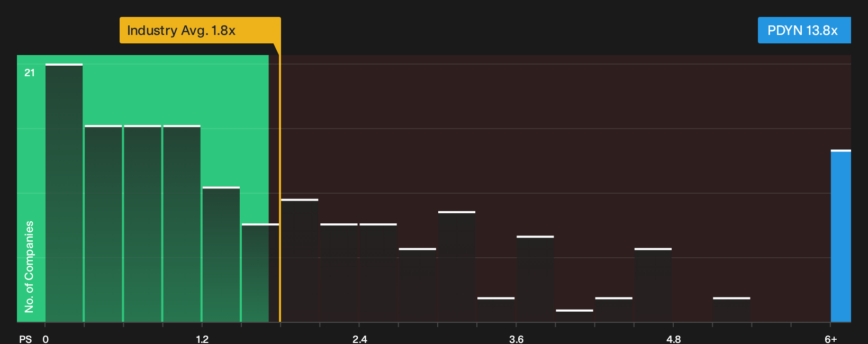Image resolution: width=868 pixels, height=344 pixels.
Task: Select the tallest bar marked 21
Action: tap(64, 193)
